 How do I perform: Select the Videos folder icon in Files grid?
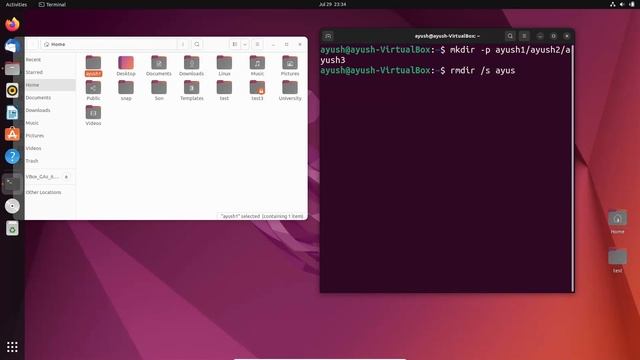click(93, 116)
